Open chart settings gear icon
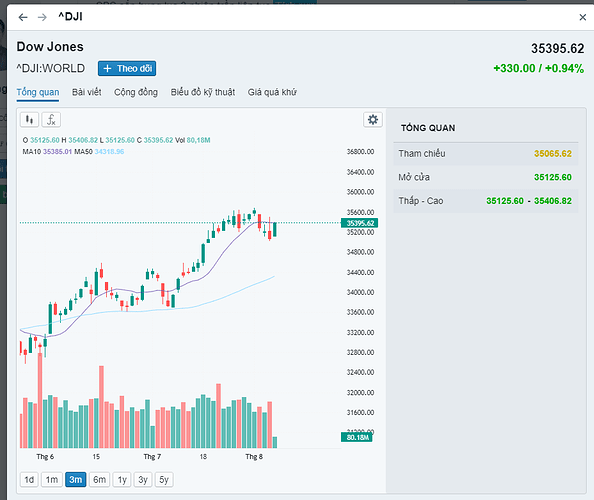Image resolution: width=594 pixels, height=500 pixels. click(x=373, y=120)
